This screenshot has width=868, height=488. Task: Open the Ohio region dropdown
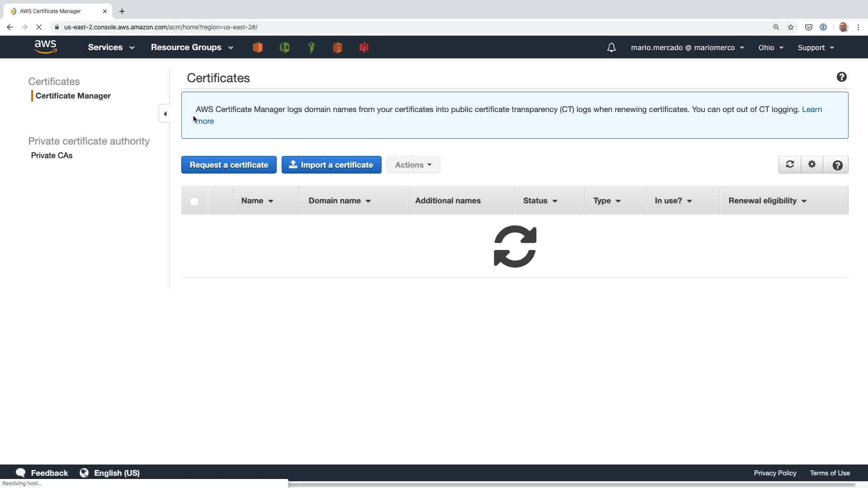pyautogui.click(x=770, y=47)
